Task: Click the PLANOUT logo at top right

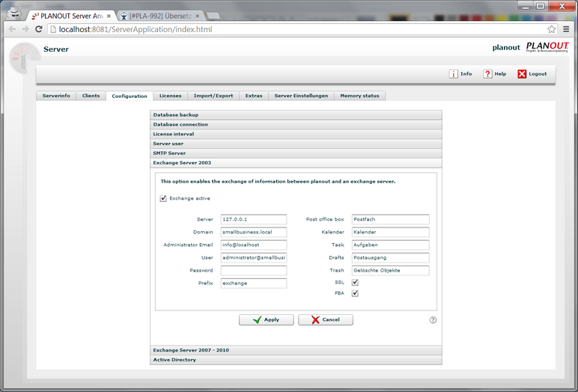Action: click(x=547, y=47)
